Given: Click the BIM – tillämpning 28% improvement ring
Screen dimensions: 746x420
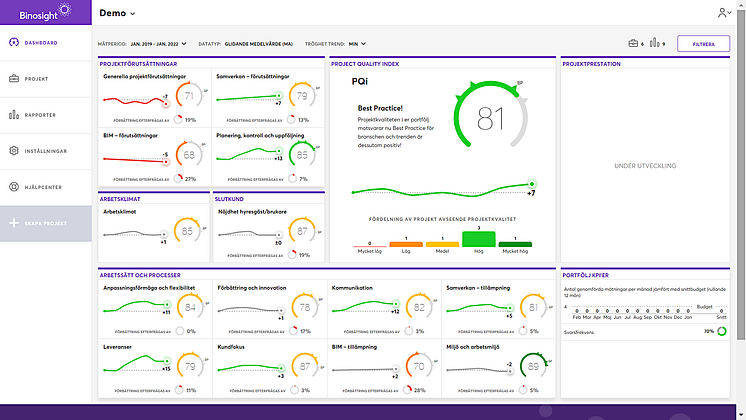Looking at the screenshot, I should (408, 390).
